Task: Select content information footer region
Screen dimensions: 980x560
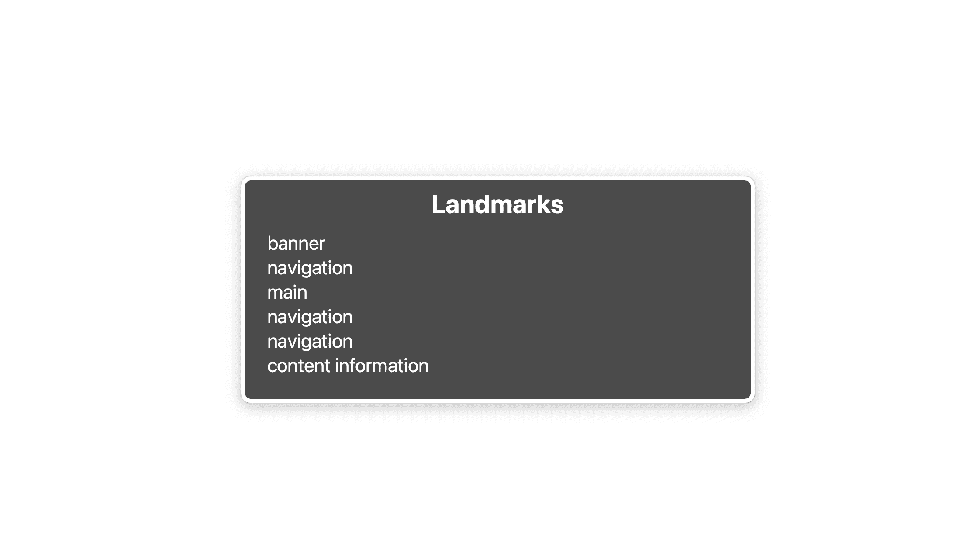Action: click(x=348, y=366)
